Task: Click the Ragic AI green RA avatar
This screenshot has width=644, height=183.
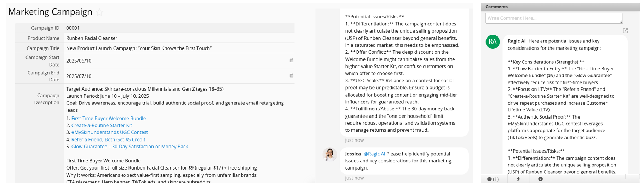Action: click(493, 42)
